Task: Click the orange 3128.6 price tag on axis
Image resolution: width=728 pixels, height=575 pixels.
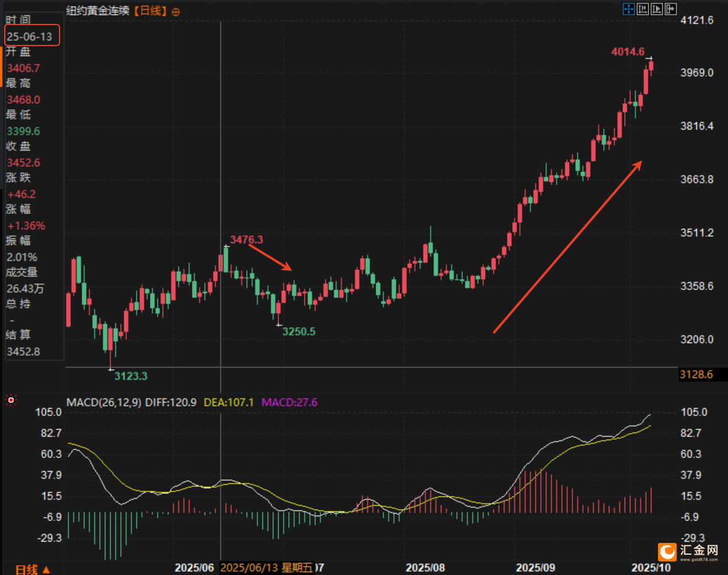Action: [x=696, y=374]
